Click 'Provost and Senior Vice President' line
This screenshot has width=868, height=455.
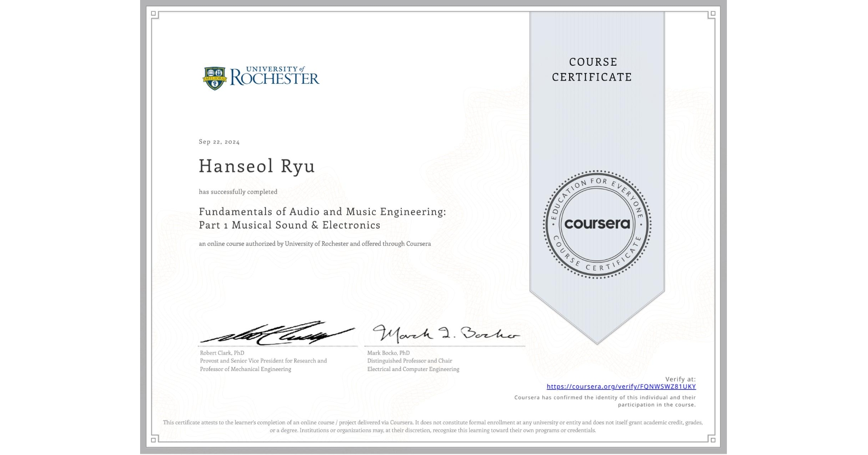[264, 361]
